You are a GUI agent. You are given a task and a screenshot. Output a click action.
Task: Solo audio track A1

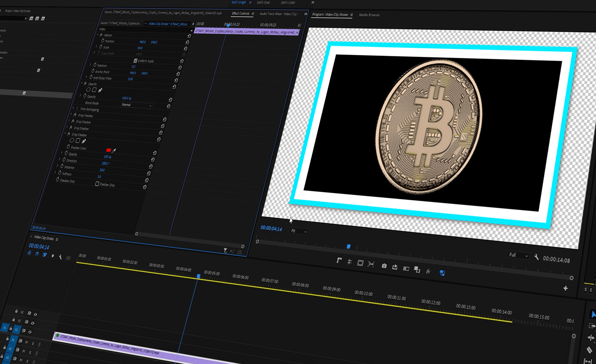coord(32,343)
